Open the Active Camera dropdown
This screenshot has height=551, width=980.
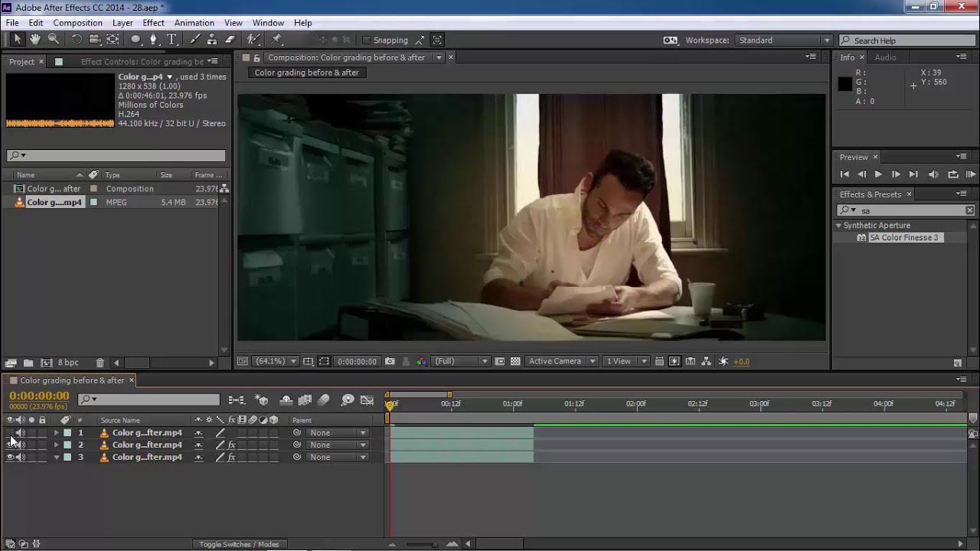click(561, 361)
